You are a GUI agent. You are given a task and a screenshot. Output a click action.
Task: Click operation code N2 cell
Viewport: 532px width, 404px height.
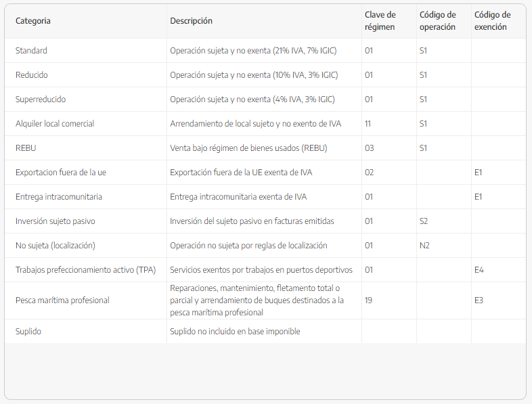[x=424, y=246]
